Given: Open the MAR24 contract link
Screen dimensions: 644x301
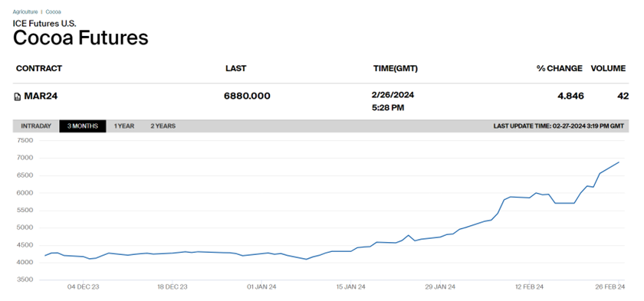Looking at the screenshot, I should (40, 97).
